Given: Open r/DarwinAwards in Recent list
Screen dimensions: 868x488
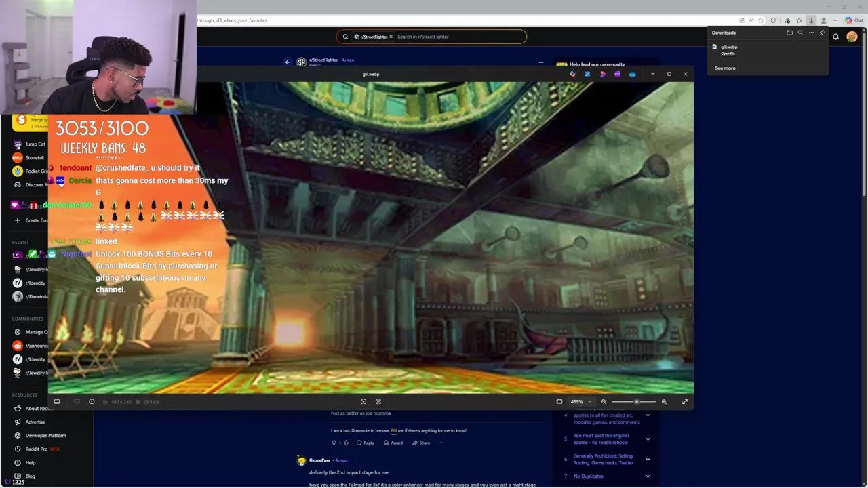Looking at the screenshot, I should (x=30, y=296).
